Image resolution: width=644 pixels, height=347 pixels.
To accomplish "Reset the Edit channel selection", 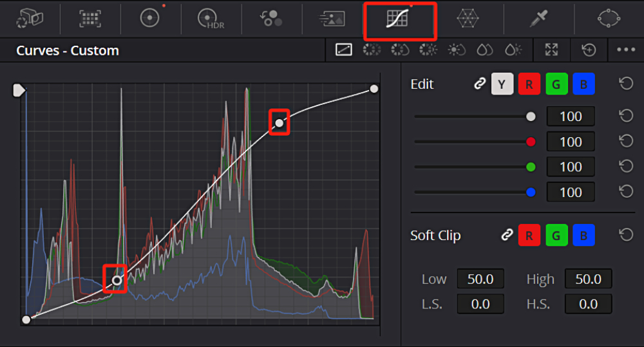I will 626,84.
